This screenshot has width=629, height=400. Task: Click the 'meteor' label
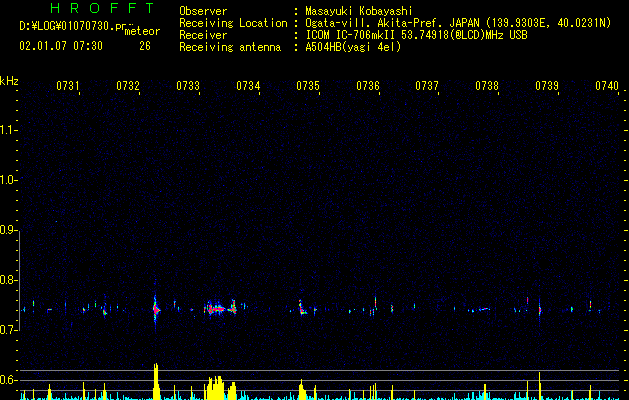pos(142,31)
